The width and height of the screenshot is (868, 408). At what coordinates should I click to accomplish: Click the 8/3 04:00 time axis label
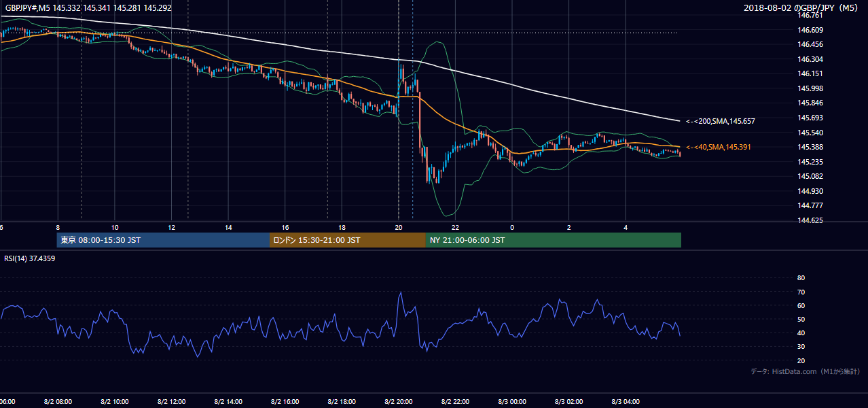pos(626,402)
